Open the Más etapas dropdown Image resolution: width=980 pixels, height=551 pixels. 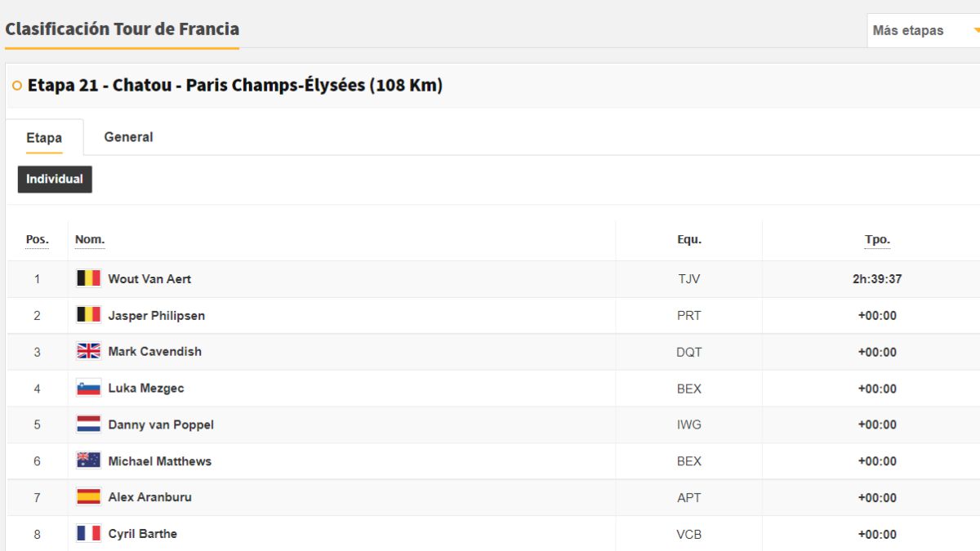(x=923, y=30)
